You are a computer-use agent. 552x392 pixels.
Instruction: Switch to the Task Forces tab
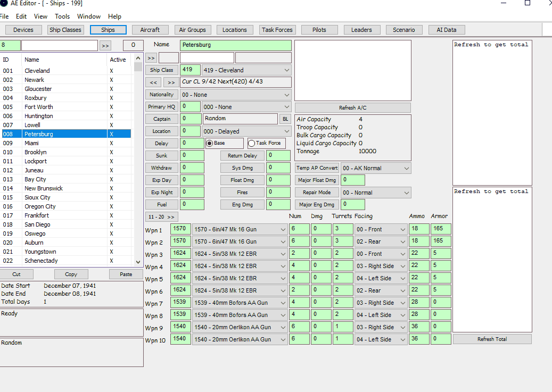point(277,30)
